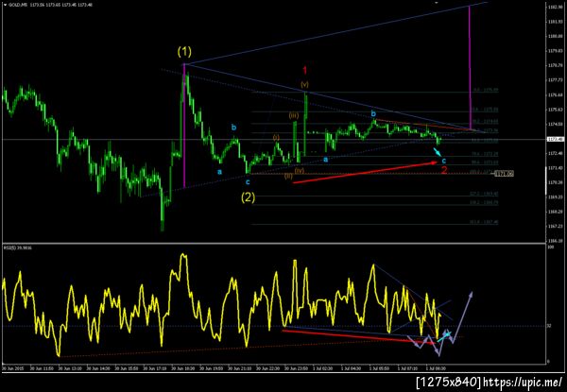The width and height of the screenshot is (567, 392).
Task: Select the tall magenta vertical line on the right
Action: tap(470, 68)
